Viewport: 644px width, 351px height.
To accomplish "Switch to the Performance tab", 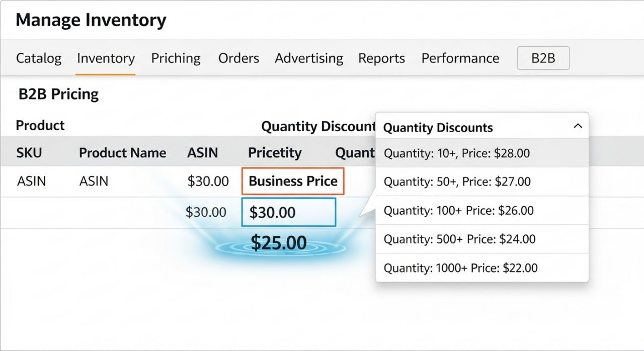I will coord(460,58).
